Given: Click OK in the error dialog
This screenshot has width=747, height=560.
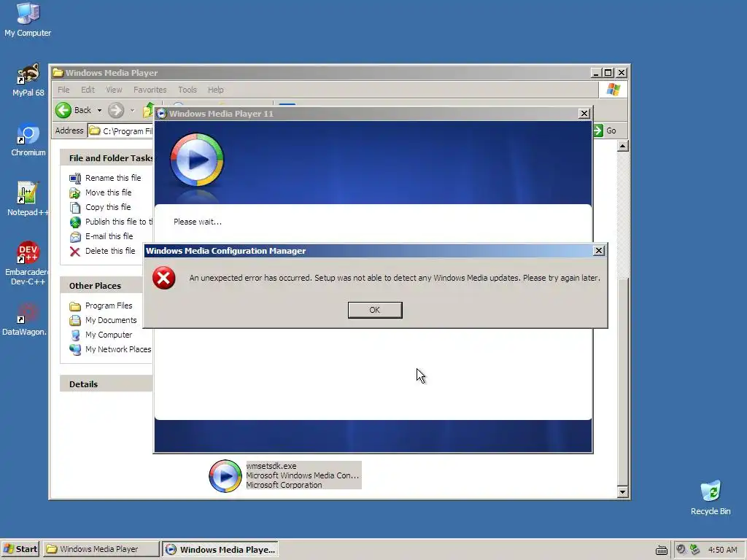Looking at the screenshot, I should click(x=374, y=310).
